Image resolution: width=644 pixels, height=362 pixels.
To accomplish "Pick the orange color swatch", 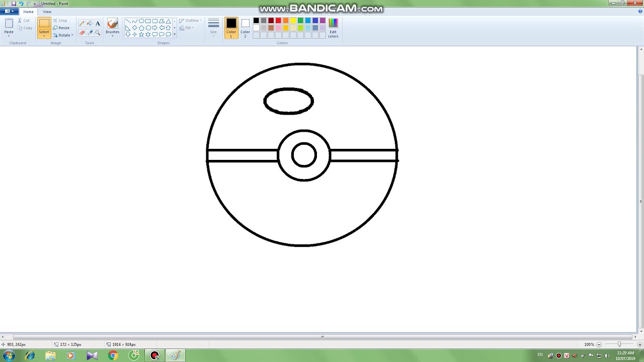I will pos(286,21).
